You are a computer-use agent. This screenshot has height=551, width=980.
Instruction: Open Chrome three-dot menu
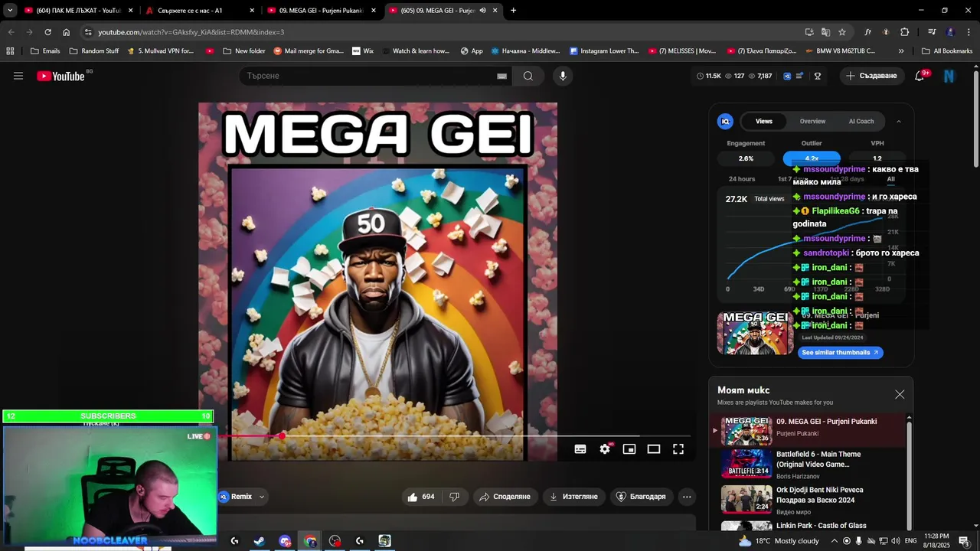pos(969,32)
